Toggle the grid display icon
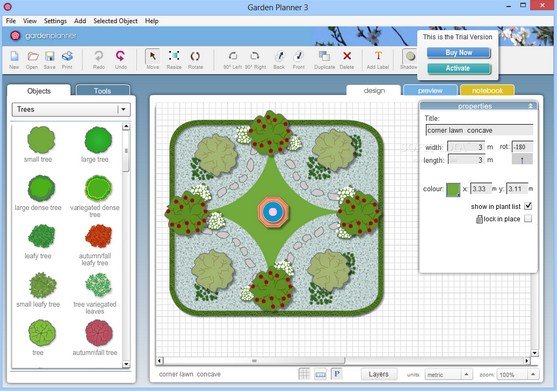This screenshot has width=557, height=391. (x=304, y=374)
